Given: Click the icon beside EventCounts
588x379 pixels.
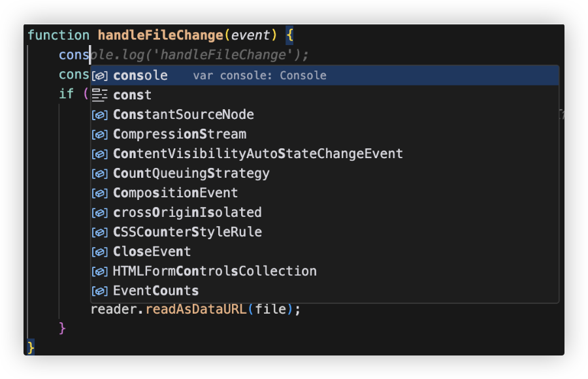Looking at the screenshot, I should click(99, 291).
